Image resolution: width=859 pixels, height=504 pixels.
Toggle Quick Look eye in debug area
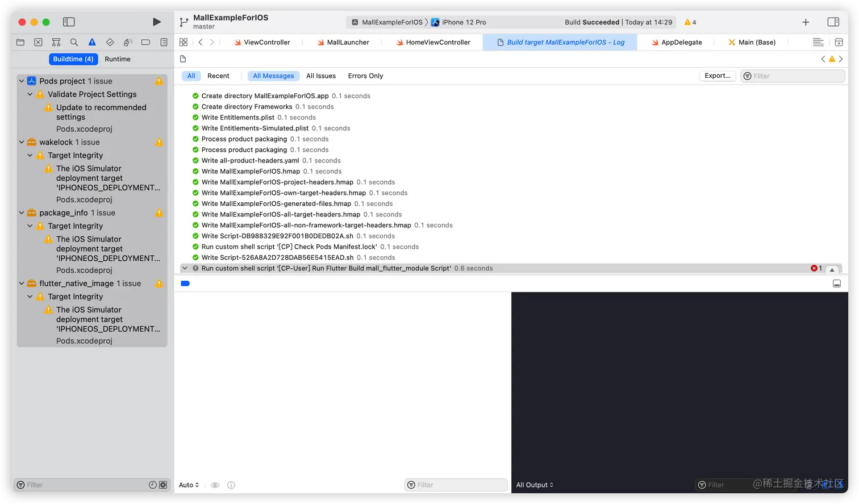(215, 485)
